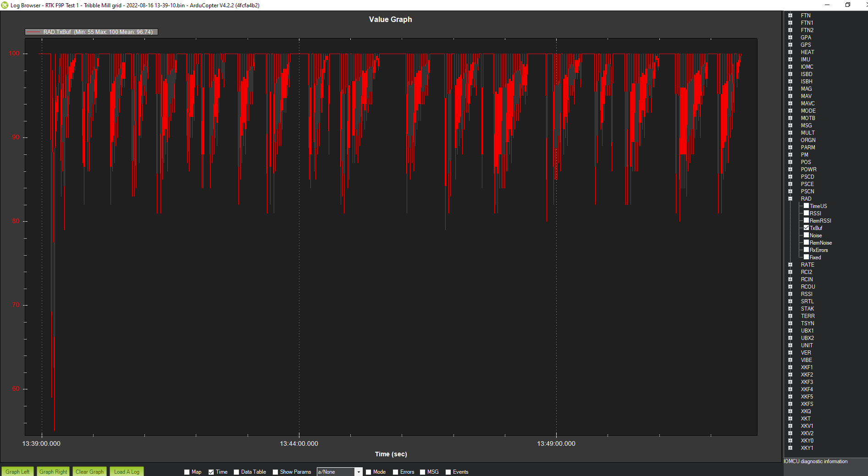
Task: Click the Value Graph title
Action: click(390, 19)
